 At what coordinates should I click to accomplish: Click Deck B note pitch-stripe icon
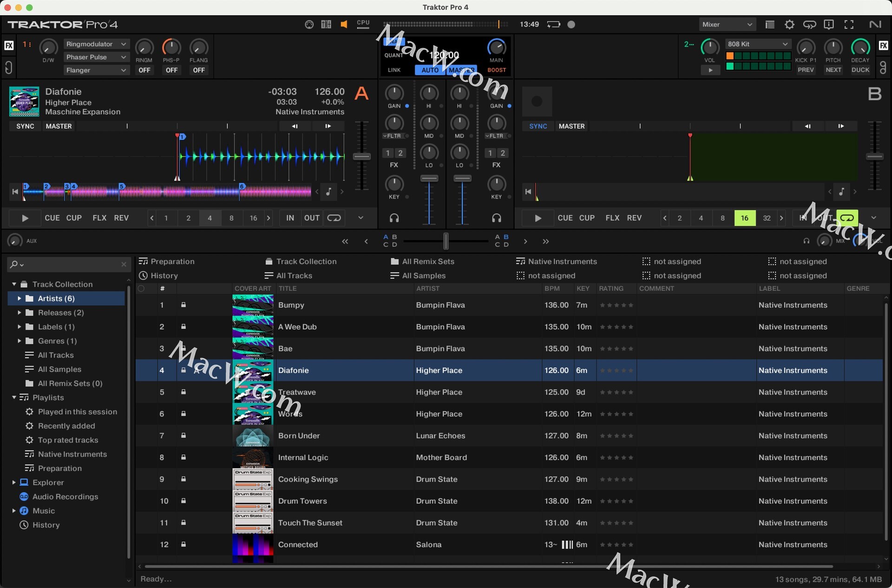842,191
